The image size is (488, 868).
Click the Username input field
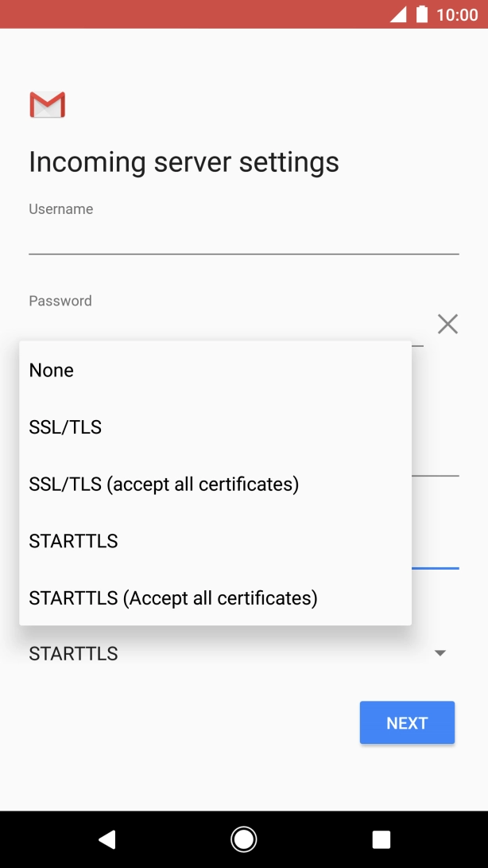point(243,239)
